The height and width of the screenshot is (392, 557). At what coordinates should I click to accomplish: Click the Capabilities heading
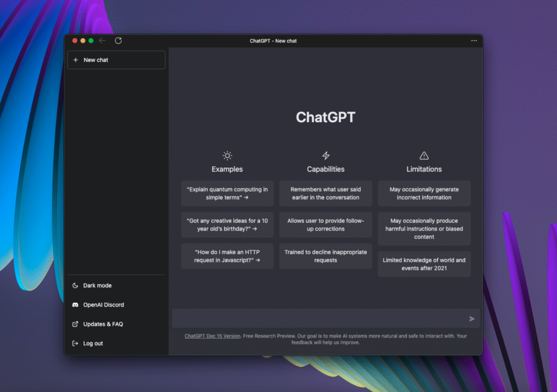326,170
